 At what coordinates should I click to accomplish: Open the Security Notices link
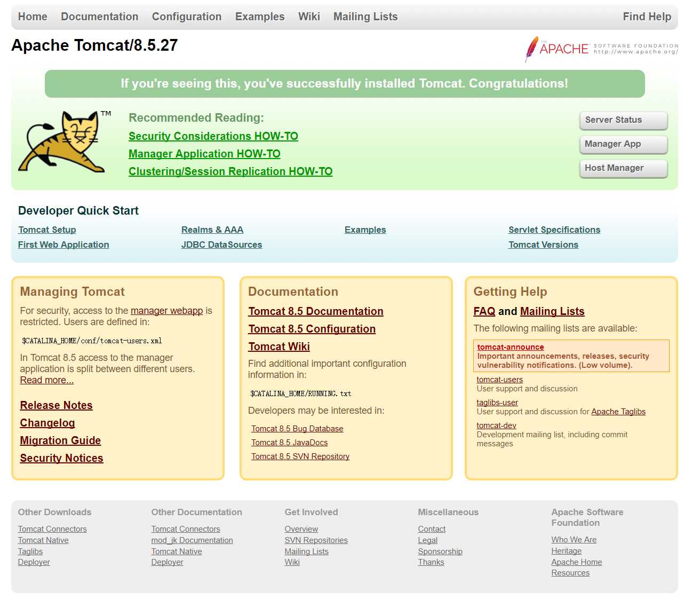pos(61,458)
